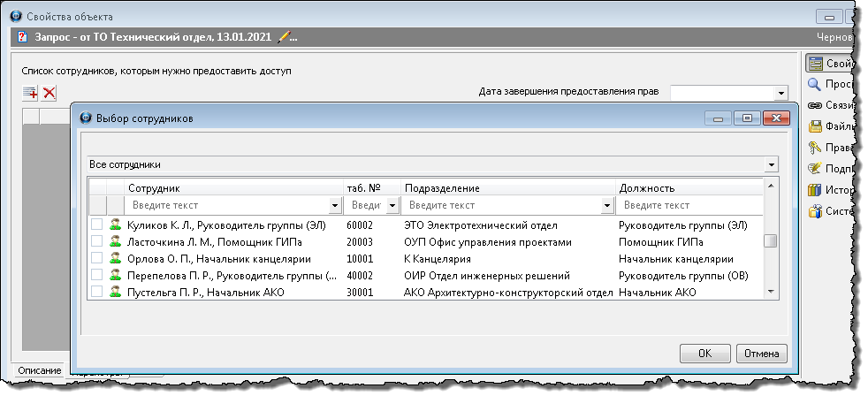Image resolution: width=868 pixels, height=396 pixels.
Task: Open the history books icon in sidebar
Action: [x=814, y=189]
